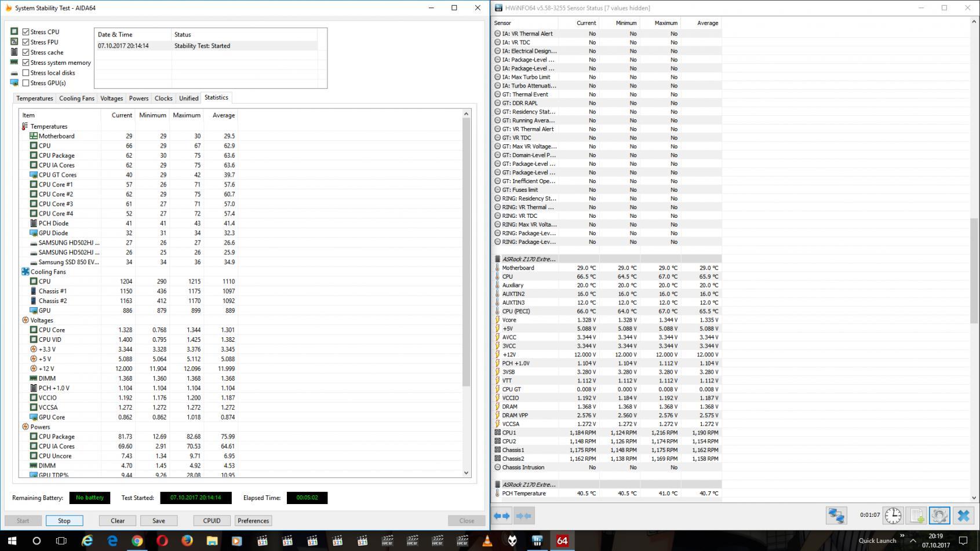
Task: Open File Explorer from the taskbar
Action: (x=212, y=541)
